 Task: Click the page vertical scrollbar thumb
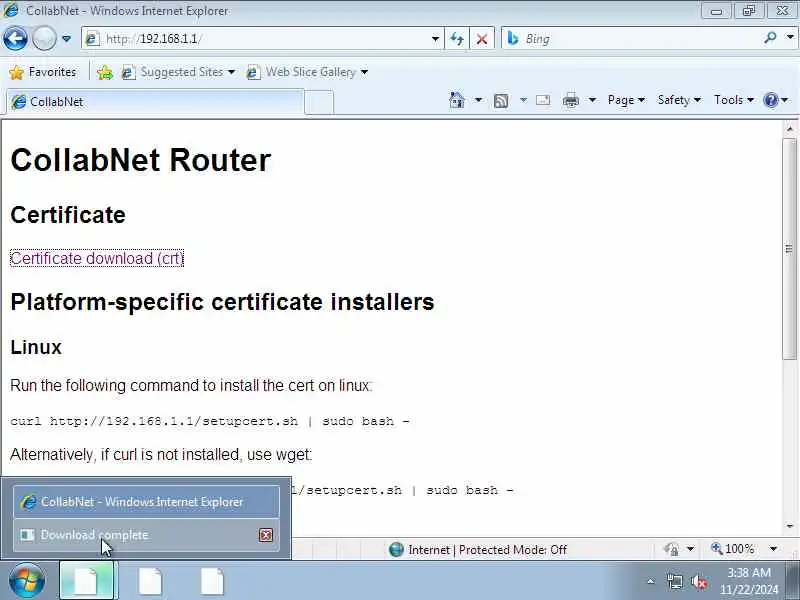pyautogui.click(x=790, y=249)
